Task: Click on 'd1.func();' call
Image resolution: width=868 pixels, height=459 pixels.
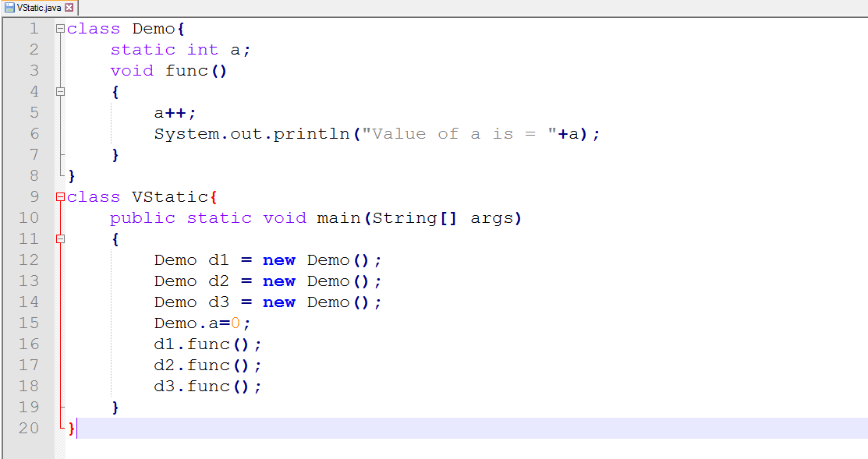Action: tap(207, 344)
